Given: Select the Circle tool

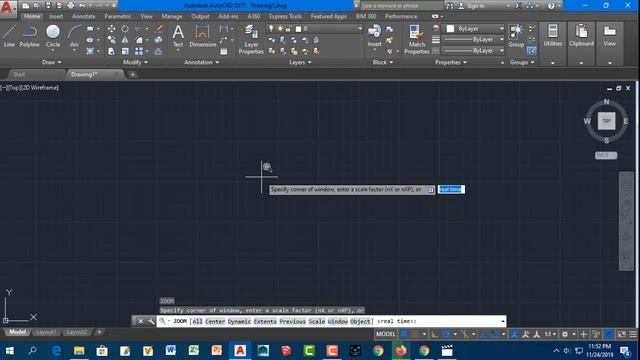Looking at the screenshot, I should click(x=53, y=36).
